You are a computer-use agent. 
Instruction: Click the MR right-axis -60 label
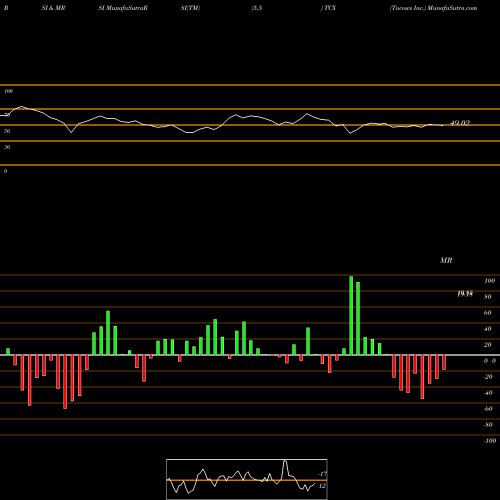488,409
